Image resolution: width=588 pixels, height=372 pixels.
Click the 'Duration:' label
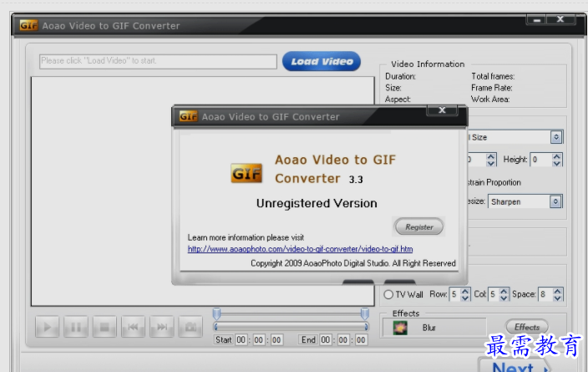click(x=400, y=76)
